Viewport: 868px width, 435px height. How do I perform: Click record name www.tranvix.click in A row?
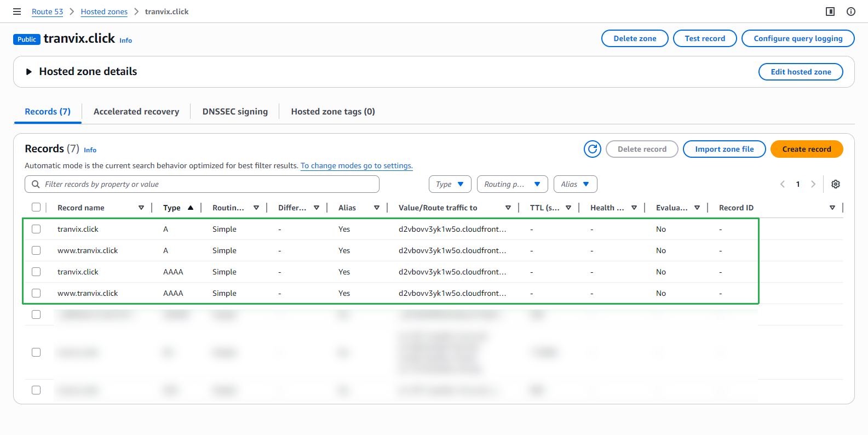pyautogui.click(x=88, y=250)
